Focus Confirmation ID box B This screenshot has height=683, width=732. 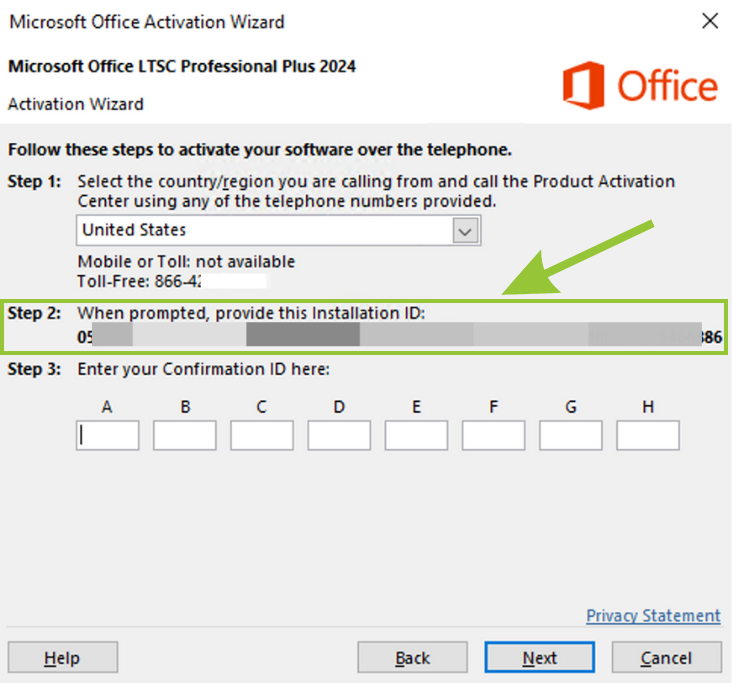pyautogui.click(x=185, y=435)
